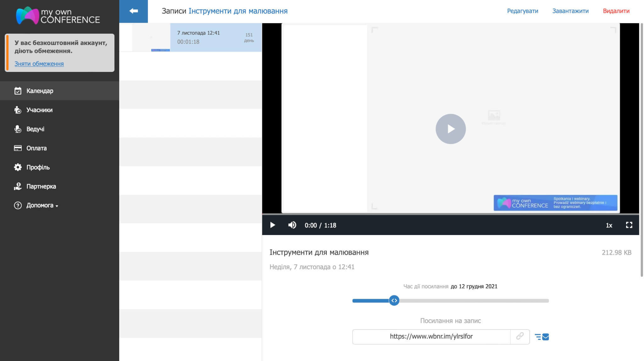Delete the recording with Видалити
Viewport: 644px width, 361px height.
[616, 11]
